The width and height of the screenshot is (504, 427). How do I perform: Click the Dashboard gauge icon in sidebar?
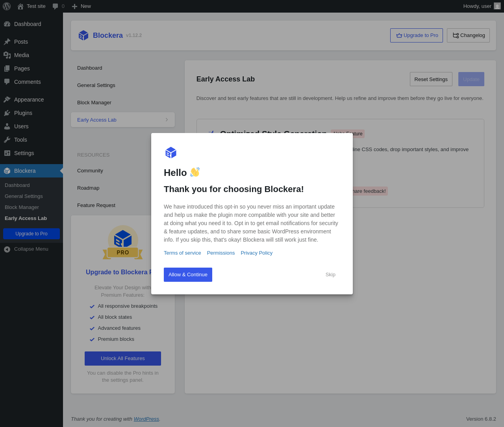coord(7,24)
